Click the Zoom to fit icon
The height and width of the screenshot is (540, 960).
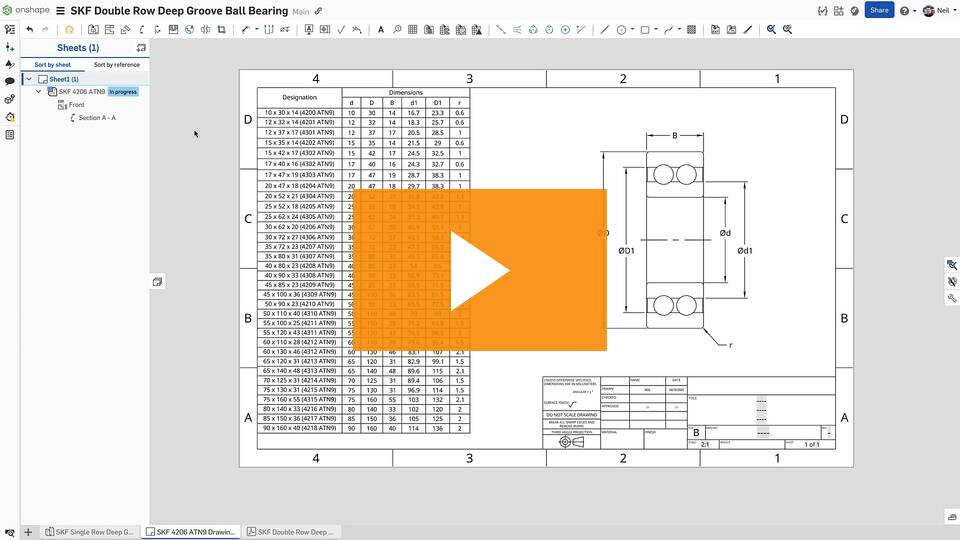click(x=771, y=29)
